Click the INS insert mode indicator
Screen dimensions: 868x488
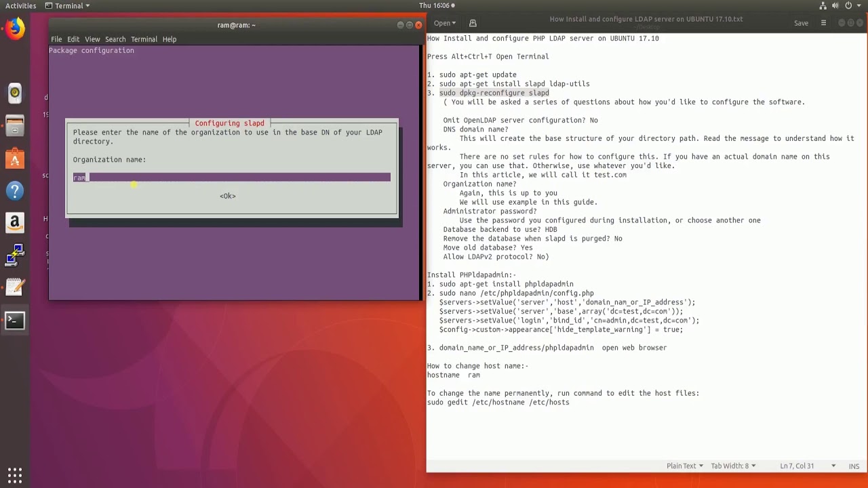pos(854,466)
